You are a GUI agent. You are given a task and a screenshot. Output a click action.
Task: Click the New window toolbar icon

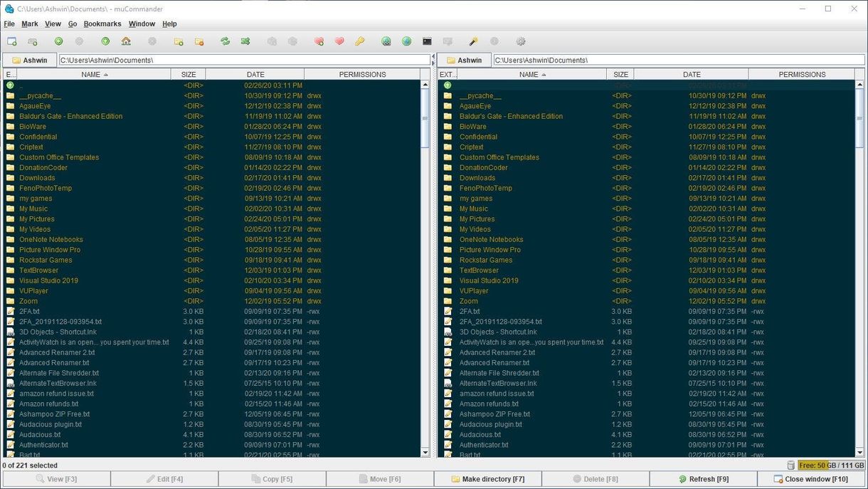click(x=12, y=41)
